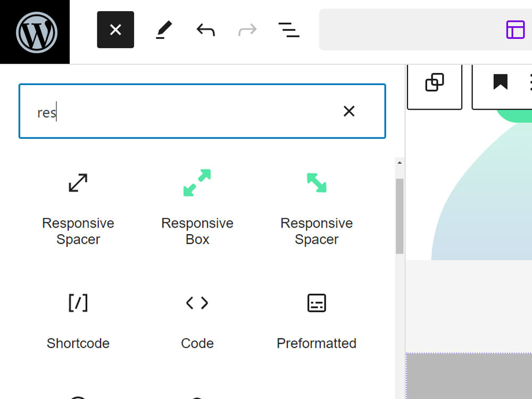Click the Redo arrow in the toolbar
532x399 pixels.
tap(247, 30)
